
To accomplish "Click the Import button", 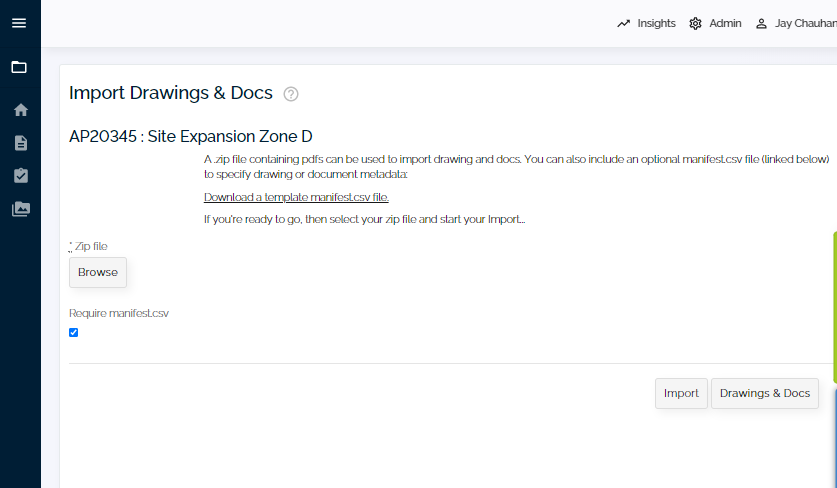I will click(x=681, y=393).
